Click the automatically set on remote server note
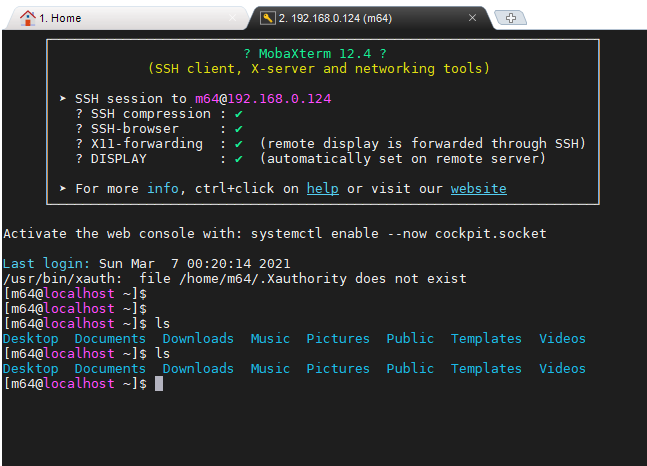Viewport: 647px width, 466px height. coord(403,159)
